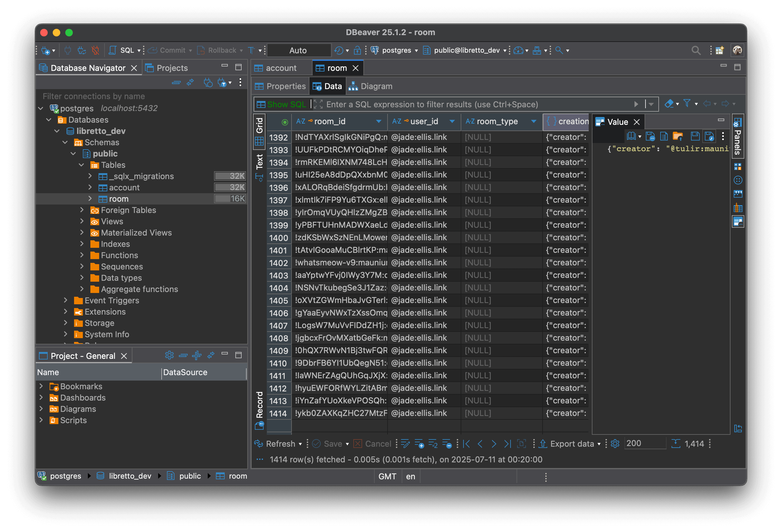Click Edit cell icon in bottom toolbar
This screenshot has height=532, width=782.
[405, 444]
